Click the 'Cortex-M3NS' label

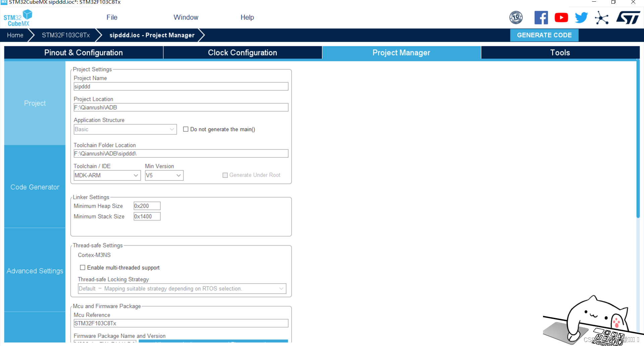pyautogui.click(x=94, y=255)
